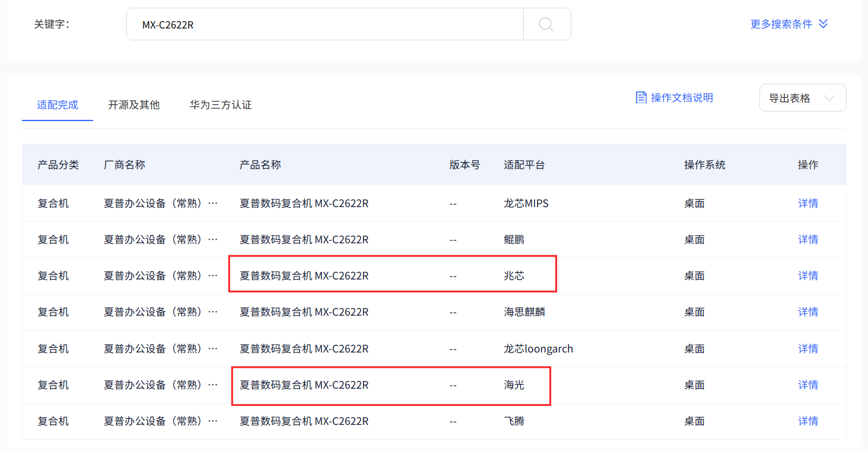Click the 龙芯loongarch platform cell

539,349
